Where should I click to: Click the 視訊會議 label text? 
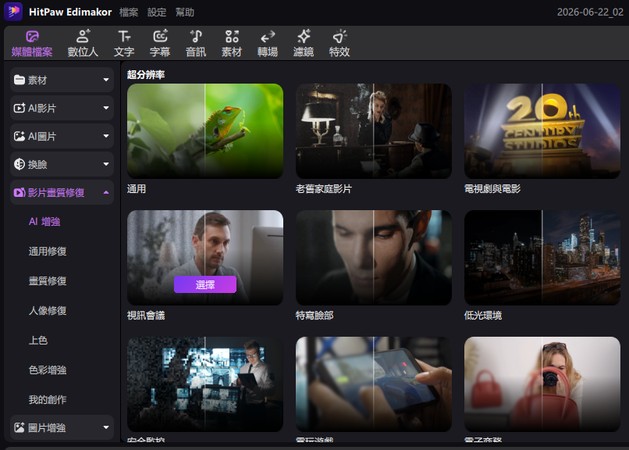(146, 316)
